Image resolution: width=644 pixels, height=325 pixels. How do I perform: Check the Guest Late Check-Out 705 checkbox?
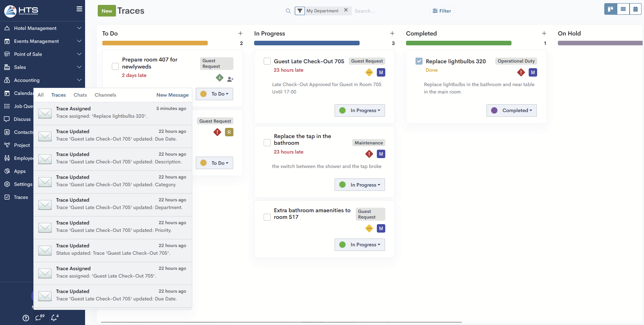pos(267,61)
